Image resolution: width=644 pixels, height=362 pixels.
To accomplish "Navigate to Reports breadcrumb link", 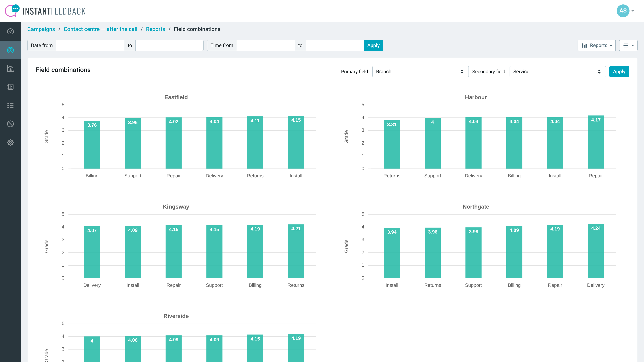I will (x=156, y=29).
